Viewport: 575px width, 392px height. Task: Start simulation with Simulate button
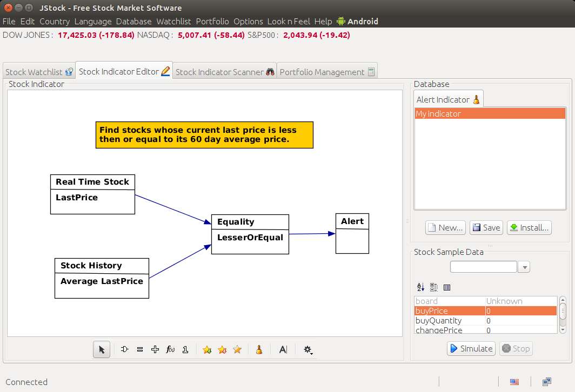click(471, 348)
